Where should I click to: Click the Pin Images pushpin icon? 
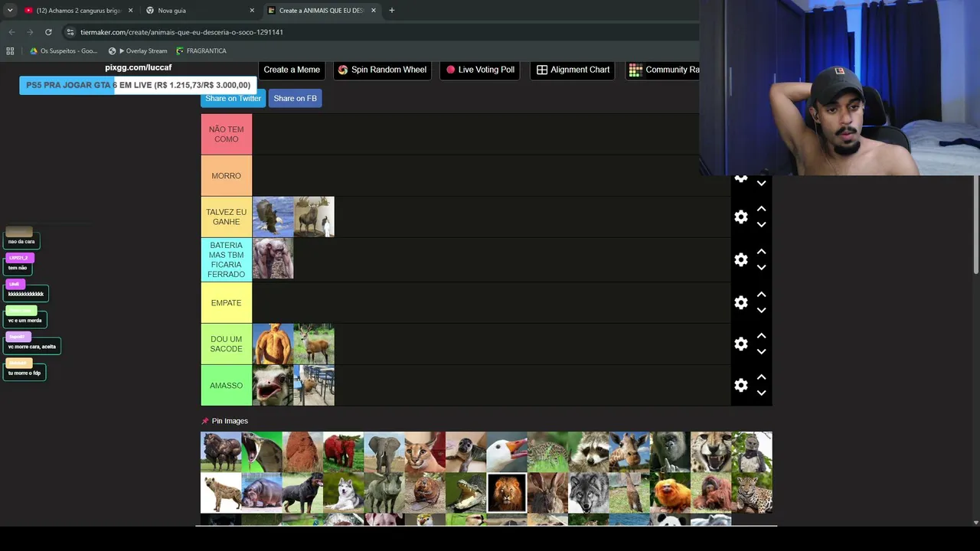coord(204,421)
